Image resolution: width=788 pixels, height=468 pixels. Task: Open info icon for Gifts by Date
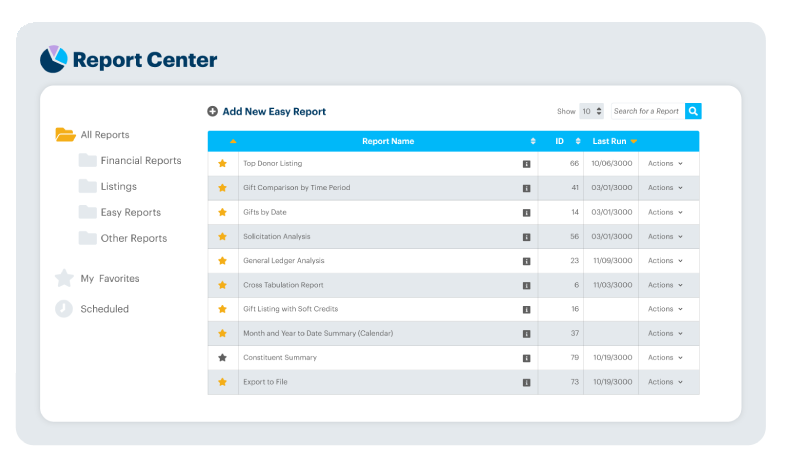pyautogui.click(x=526, y=212)
